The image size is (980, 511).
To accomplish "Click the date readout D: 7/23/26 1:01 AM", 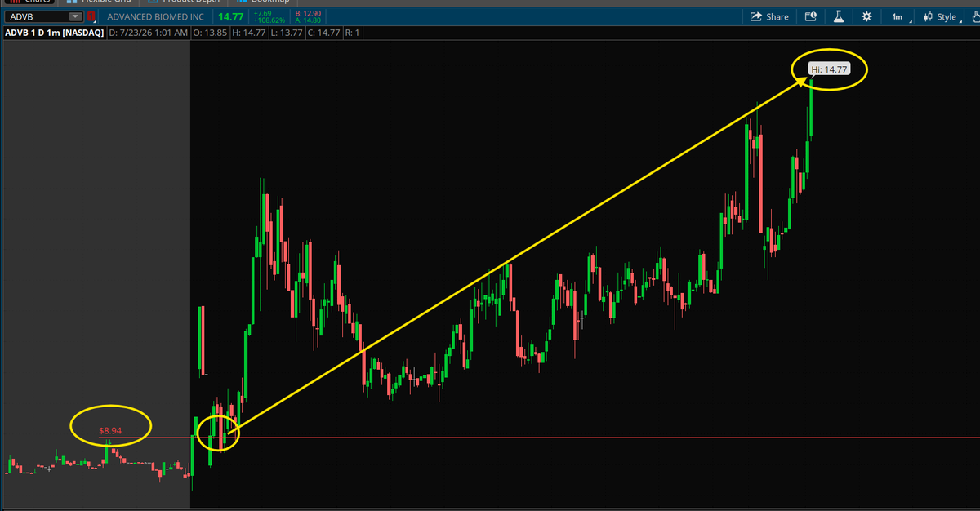I will tap(149, 32).
